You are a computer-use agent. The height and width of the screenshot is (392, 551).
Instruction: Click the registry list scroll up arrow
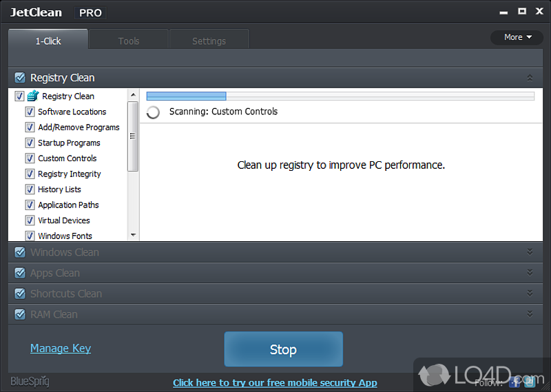point(133,95)
